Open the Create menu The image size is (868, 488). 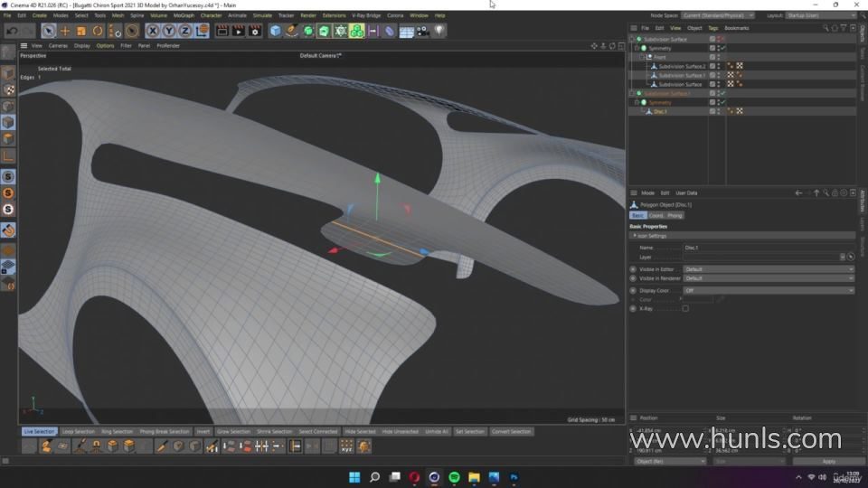click(x=39, y=15)
